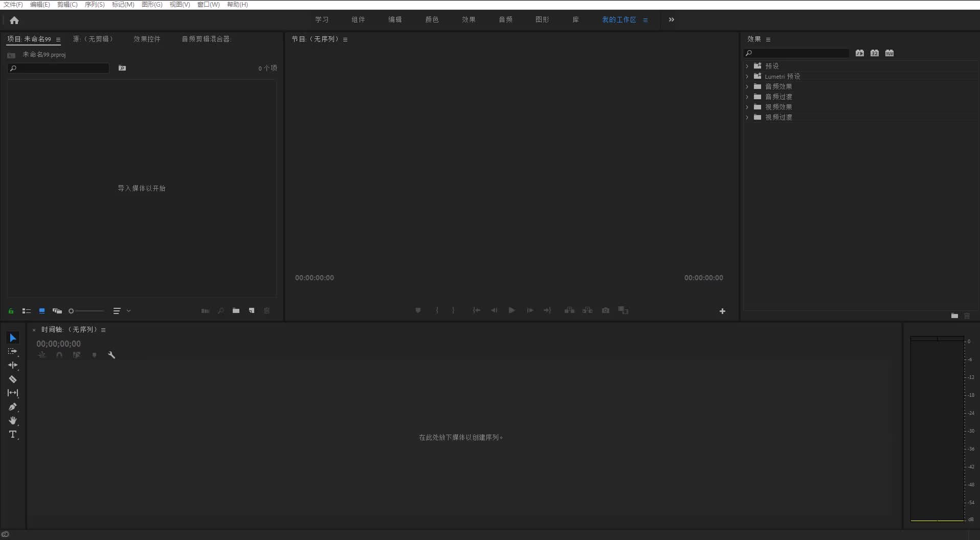Screen dimensions: 980x540
Task: Open the 文件(F) menu
Action: click(x=13, y=5)
